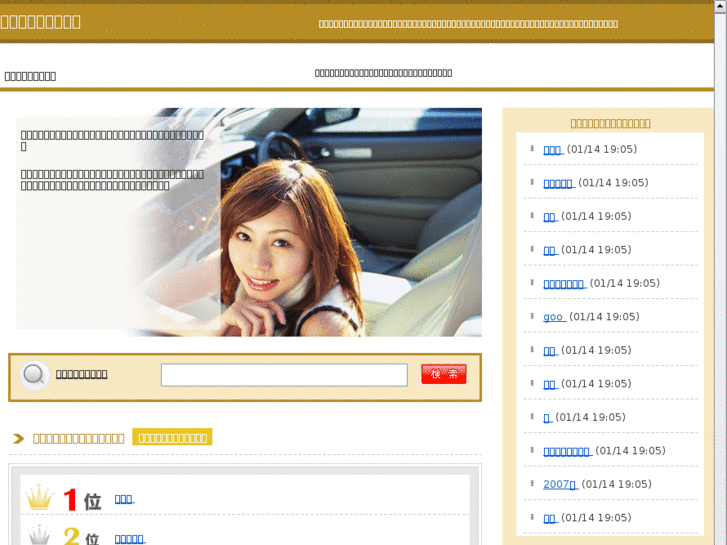Open the sidebar link directly above "goo"
Image resolution: width=727 pixels, height=545 pixels.
[564, 283]
